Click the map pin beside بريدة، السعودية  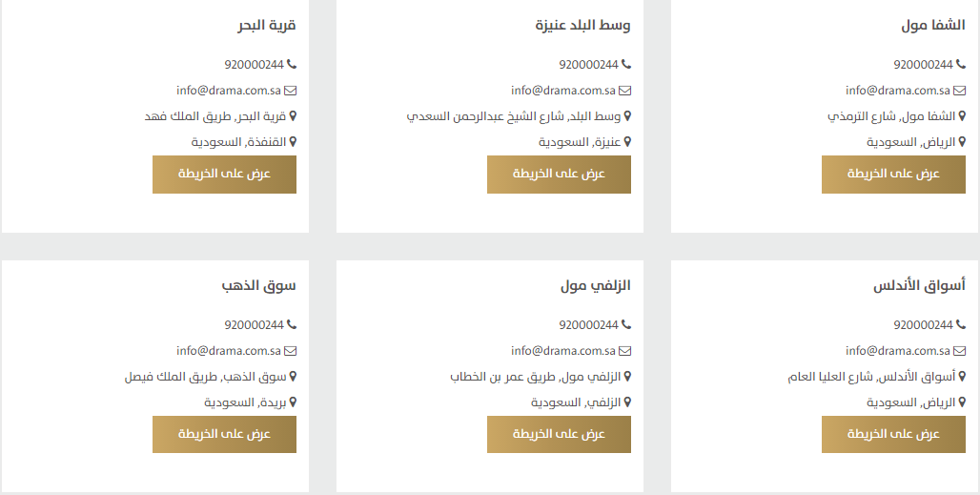(293, 402)
